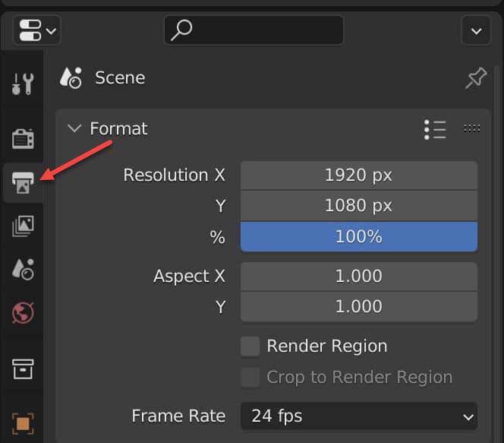
Task: Click the Frame Rate label
Action: click(x=178, y=416)
